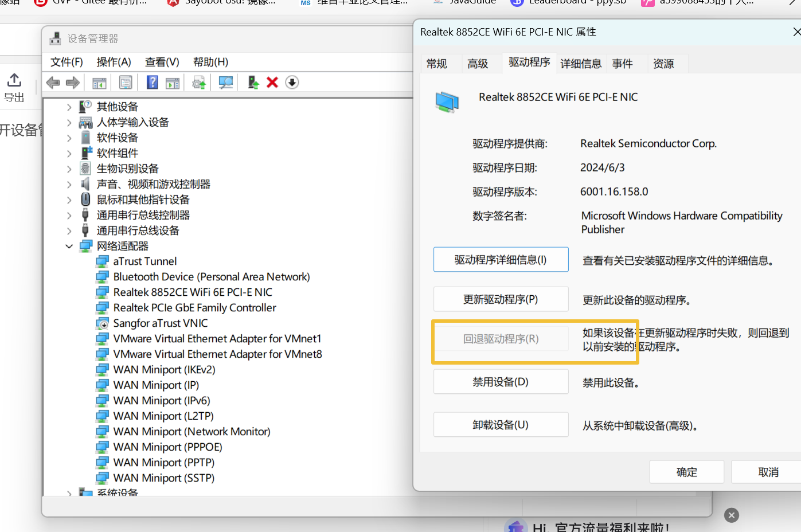Screen dimensions: 801x532
Task: Click the mouse icon beside 鼠标和其他指针设备
Action: [x=85, y=199]
